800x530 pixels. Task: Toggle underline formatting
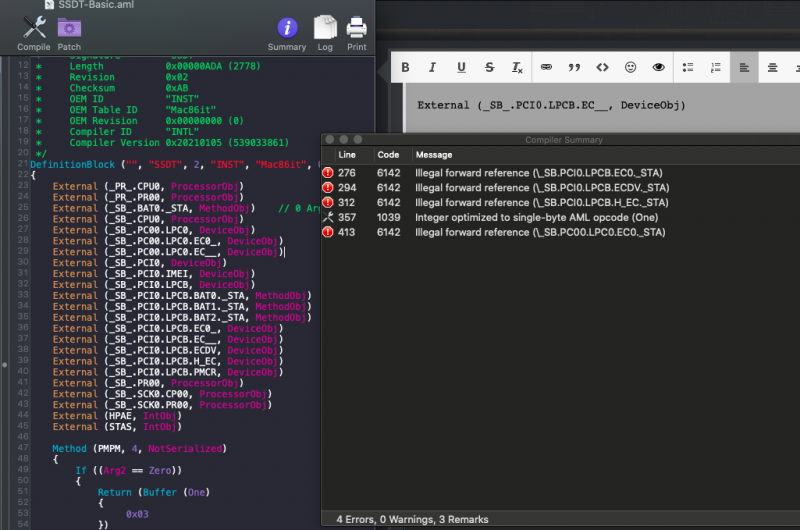(461, 68)
